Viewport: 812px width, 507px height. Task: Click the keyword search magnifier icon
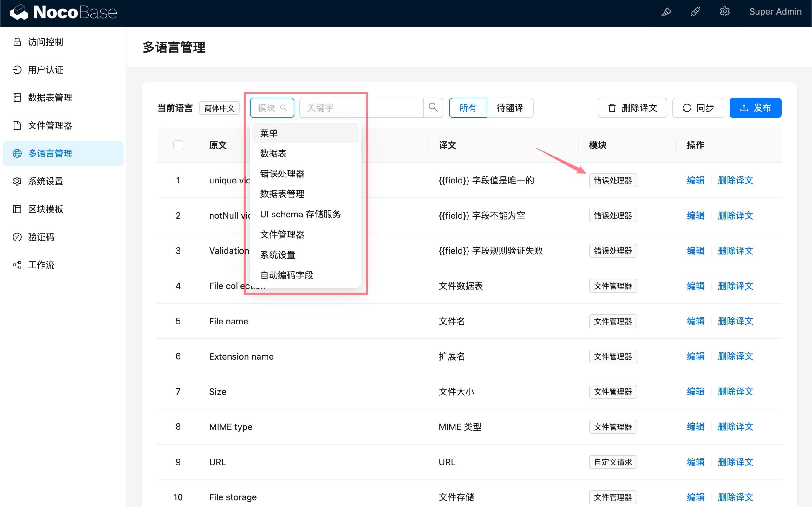pos(433,108)
